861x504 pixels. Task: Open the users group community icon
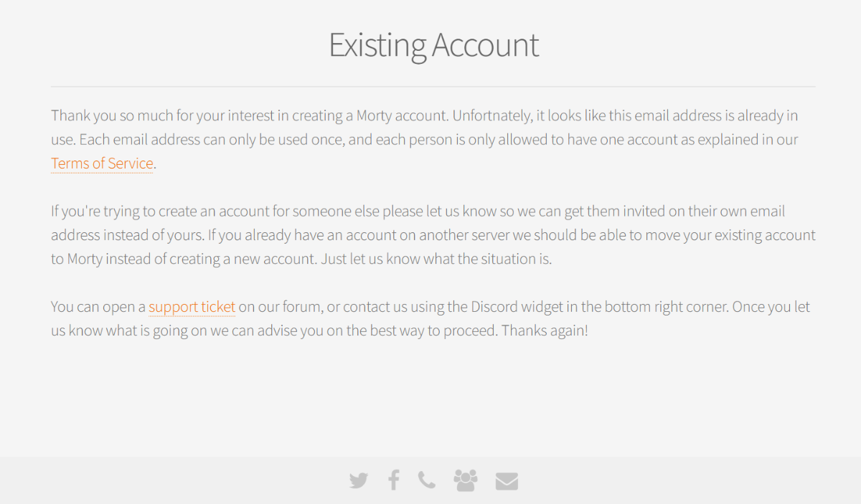coord(466,480)
